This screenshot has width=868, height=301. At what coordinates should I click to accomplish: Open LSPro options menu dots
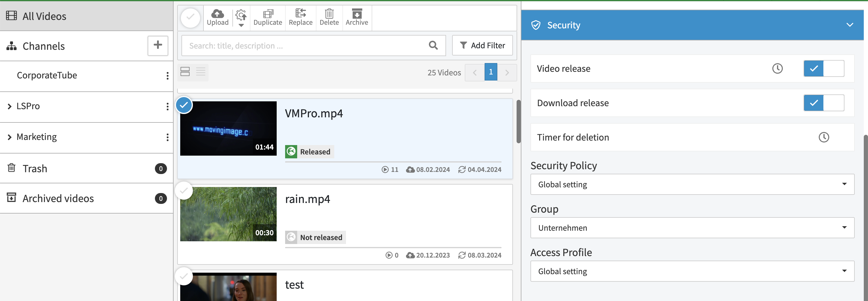168,106
